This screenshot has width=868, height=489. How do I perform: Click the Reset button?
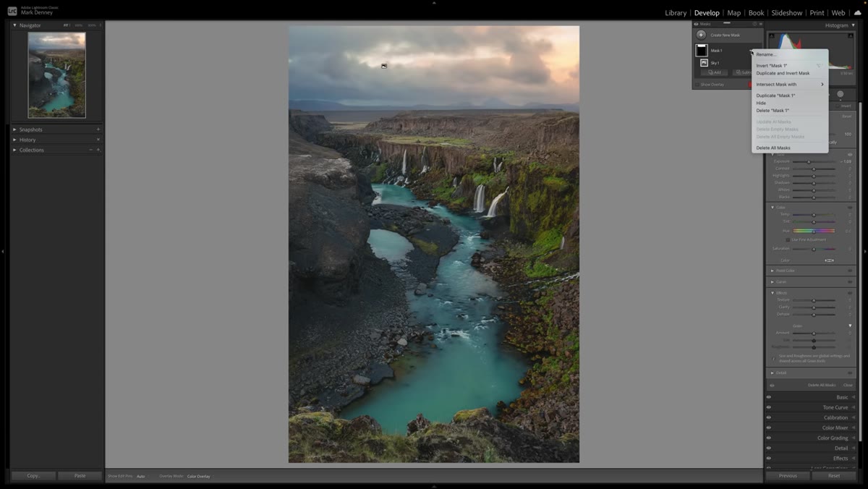click(834, 476)
